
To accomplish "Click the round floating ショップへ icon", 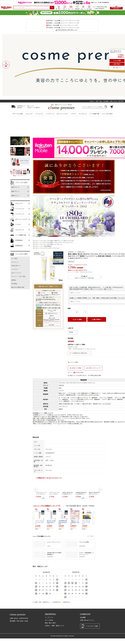I will 6,64.
